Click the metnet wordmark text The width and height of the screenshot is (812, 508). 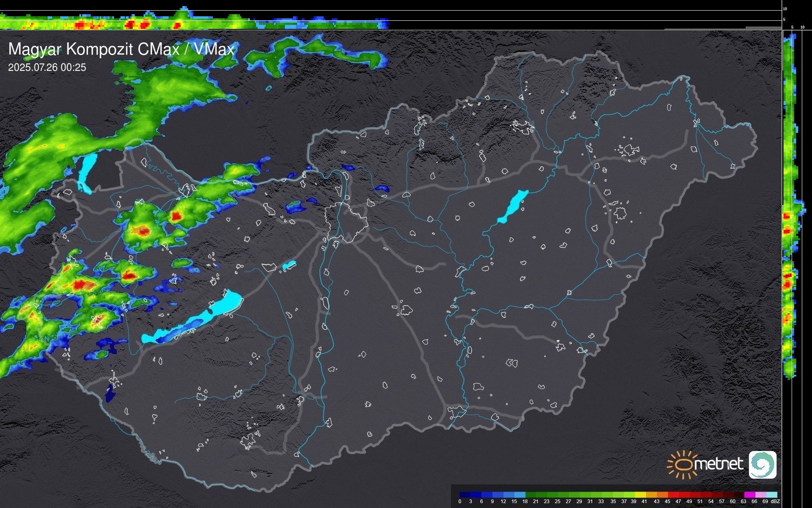(x=718, y=464)
